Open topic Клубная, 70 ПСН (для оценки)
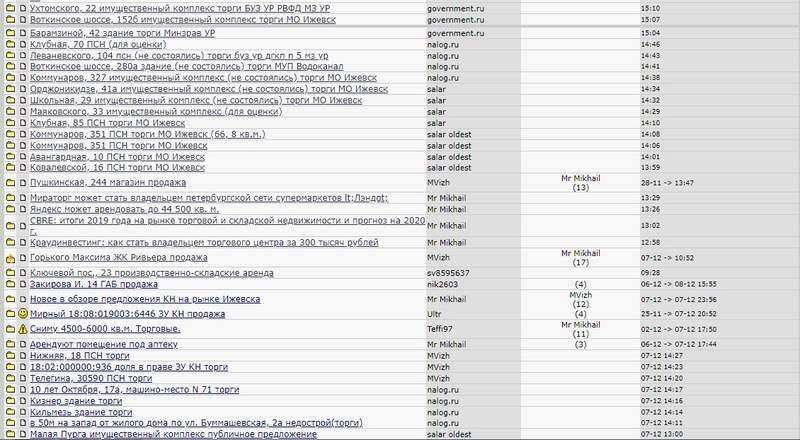The width and height of the screenshot is (800, 440). tap(98, 44)
